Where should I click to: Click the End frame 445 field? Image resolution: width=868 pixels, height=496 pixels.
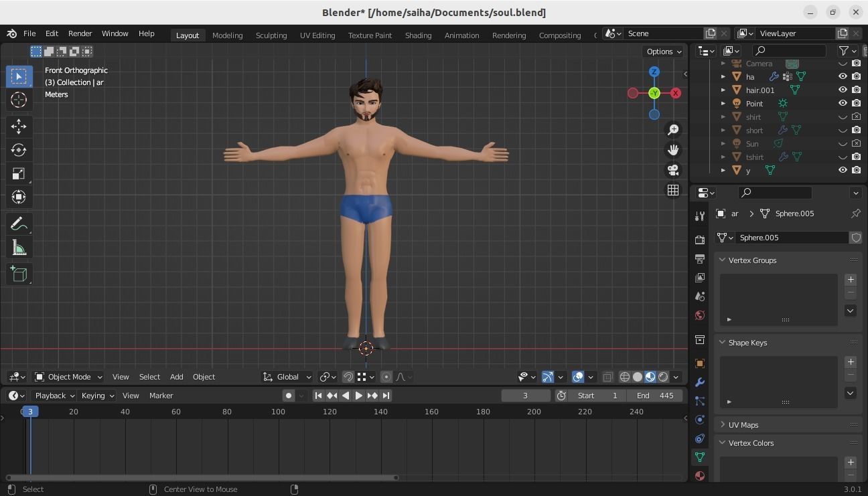pyautogui.click(x=656, y=396)
